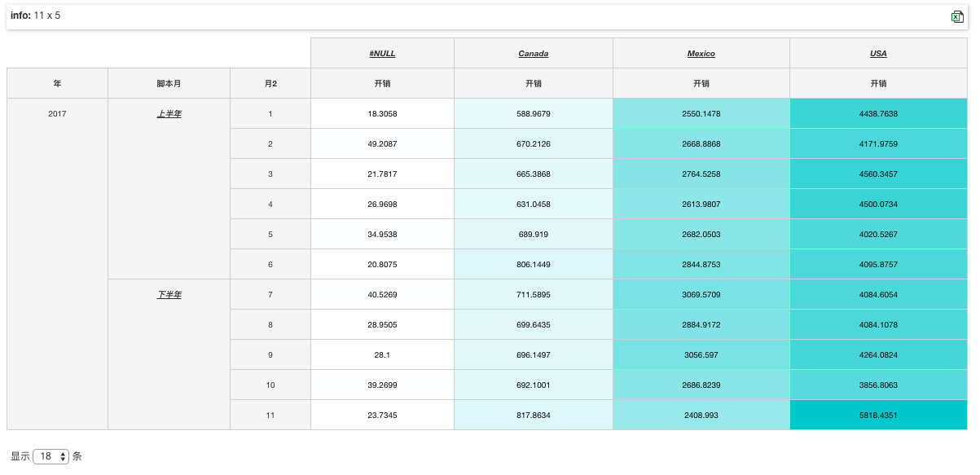Open the rows-per-page dropdown showing 18
This screenshot has width=980, height=475.
51,457
